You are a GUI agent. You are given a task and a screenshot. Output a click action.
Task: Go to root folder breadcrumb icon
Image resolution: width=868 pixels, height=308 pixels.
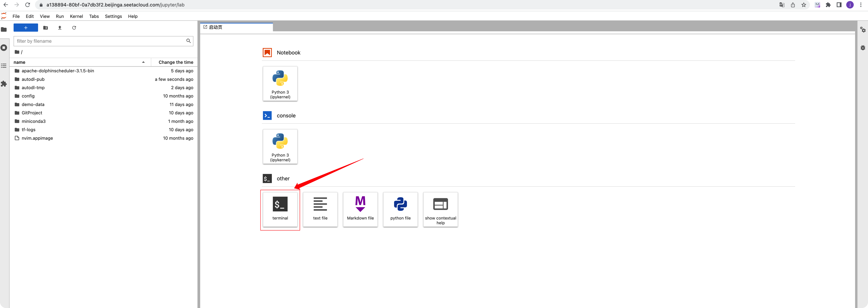point(17,52)
